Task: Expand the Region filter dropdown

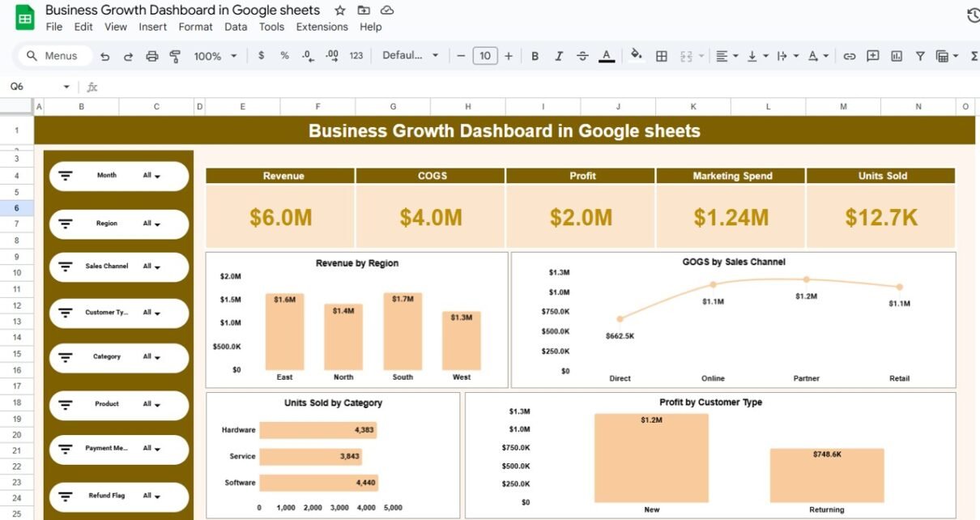Action: click(x=151, y=224)
